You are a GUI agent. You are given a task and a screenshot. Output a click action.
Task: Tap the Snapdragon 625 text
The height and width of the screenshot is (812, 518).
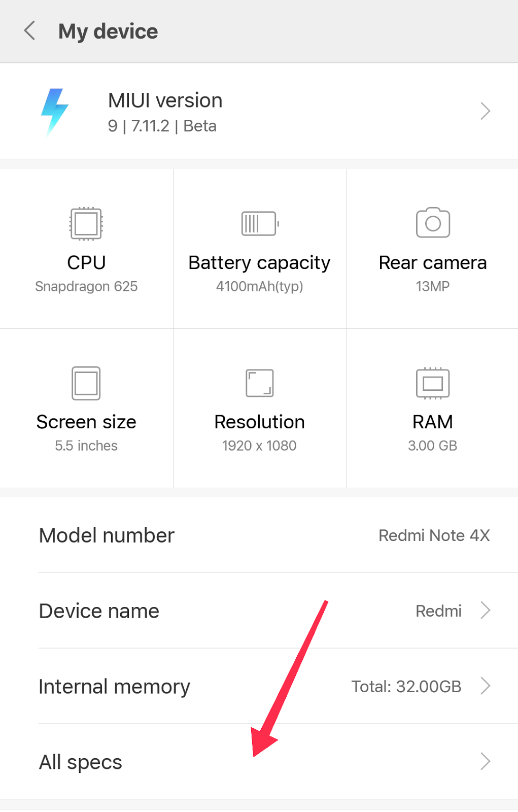(86, 286)
